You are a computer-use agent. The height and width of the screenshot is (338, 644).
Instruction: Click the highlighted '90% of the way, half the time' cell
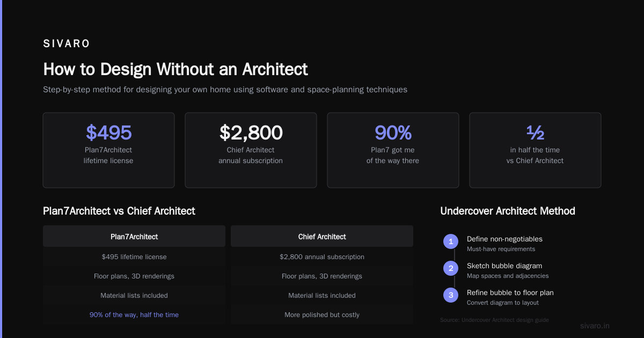[x=134, y=314]
